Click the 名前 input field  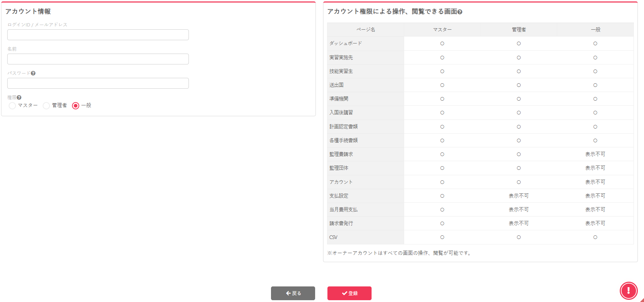pos(98,59)
